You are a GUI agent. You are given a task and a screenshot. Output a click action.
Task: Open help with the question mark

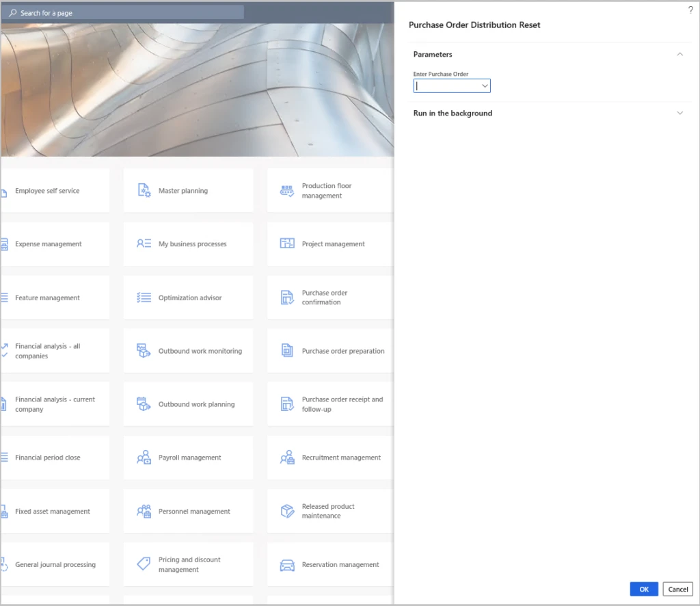(690, 10)
